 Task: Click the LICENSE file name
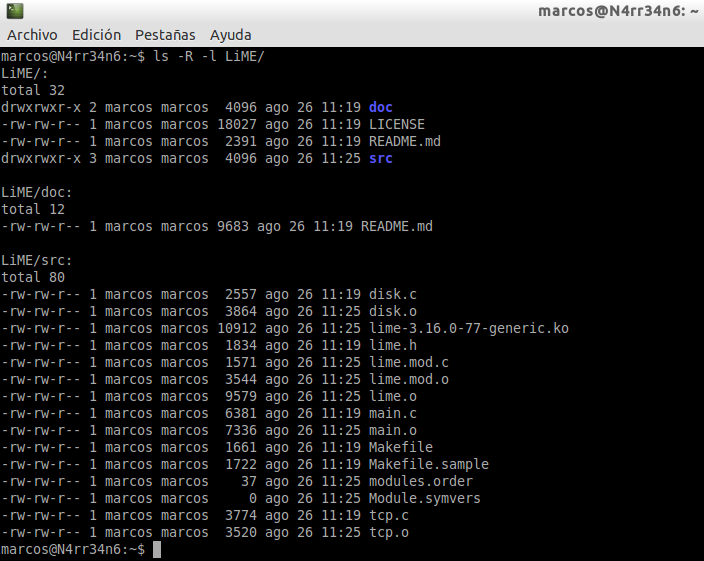[396, 124]
